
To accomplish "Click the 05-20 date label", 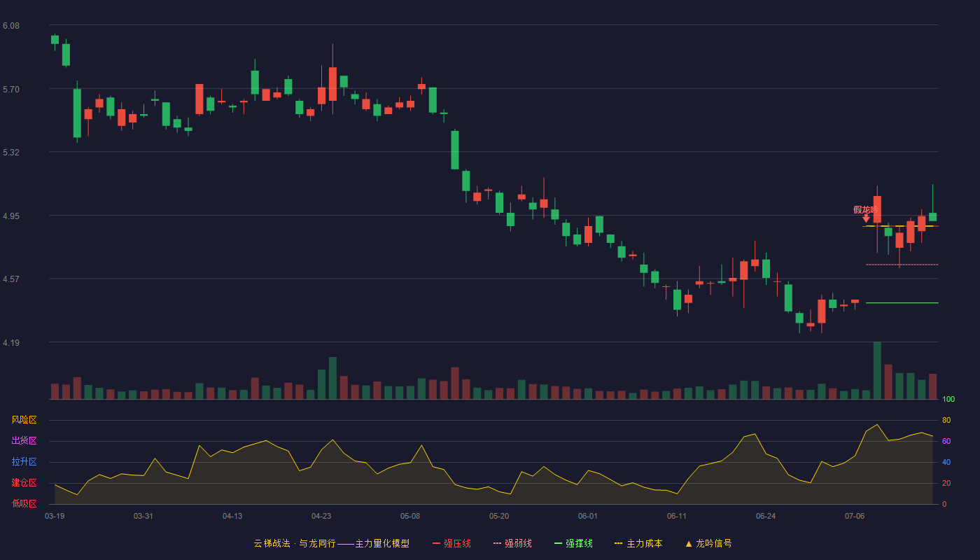I will [499, 516].
